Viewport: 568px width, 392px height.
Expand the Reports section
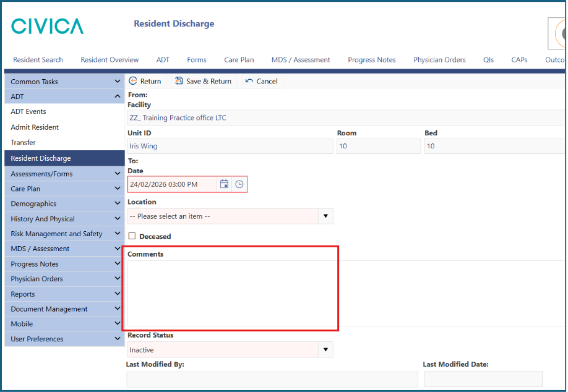click(64, 294)
